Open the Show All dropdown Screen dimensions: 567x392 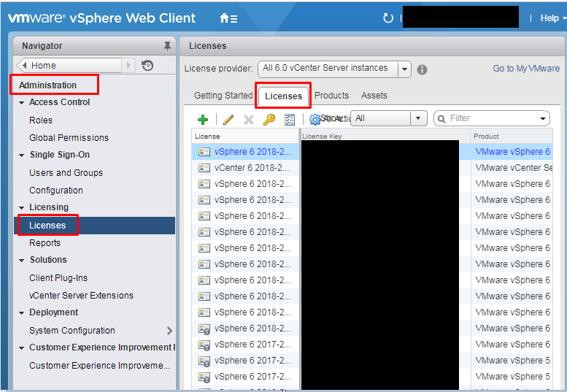pos(418,118)
